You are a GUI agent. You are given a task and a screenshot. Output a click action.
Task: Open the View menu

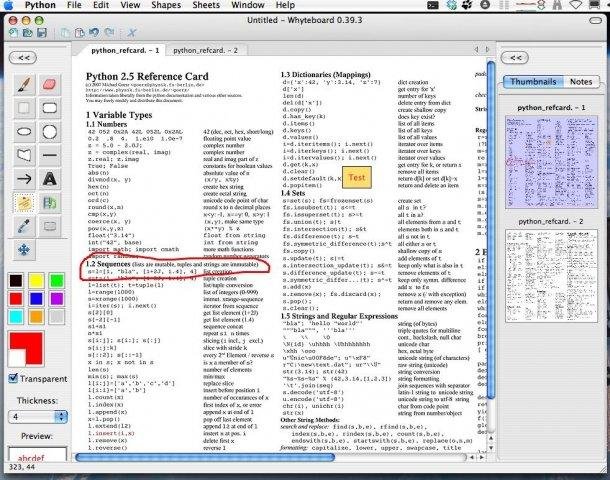[x=130, y=5]
